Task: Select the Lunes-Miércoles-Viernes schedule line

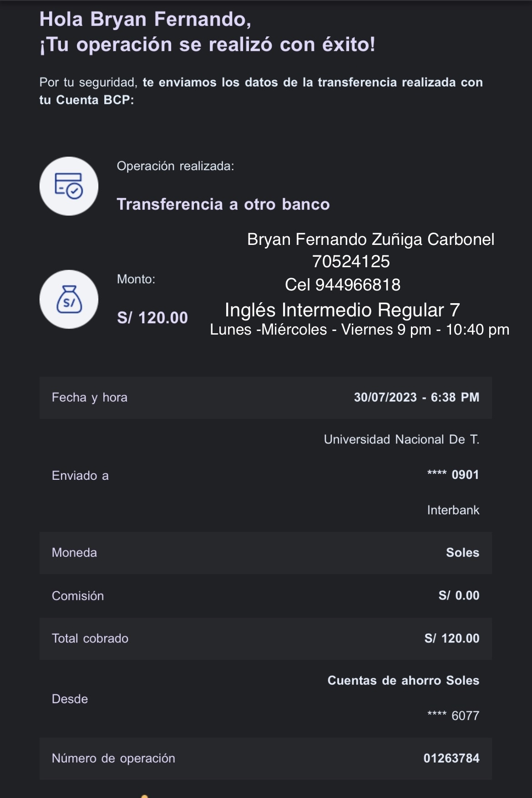Action: coord(360,330)
